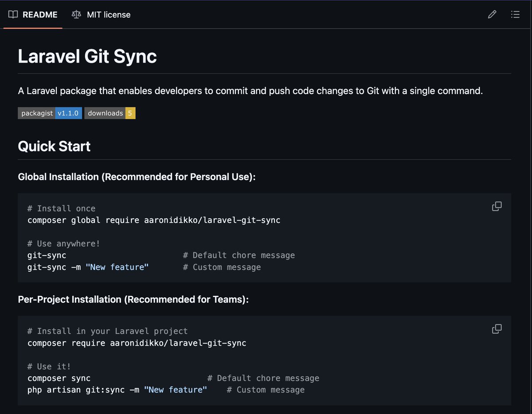Click the "# Use it!" comment
532x414 pixels.
click(x=49, y=367)
